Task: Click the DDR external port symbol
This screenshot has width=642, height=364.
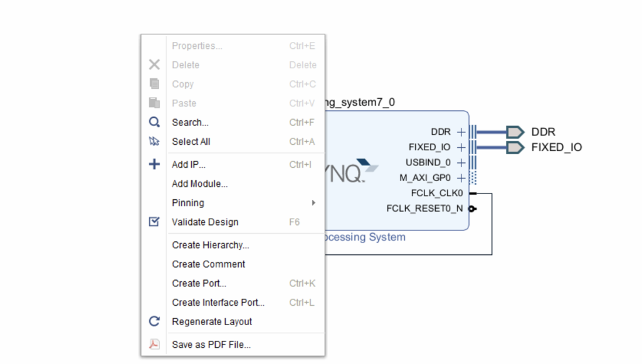Action: click(x=515, y=132)
